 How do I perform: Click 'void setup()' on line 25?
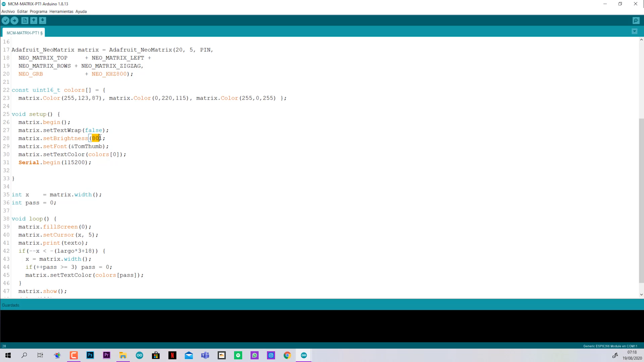click(32, 114)
